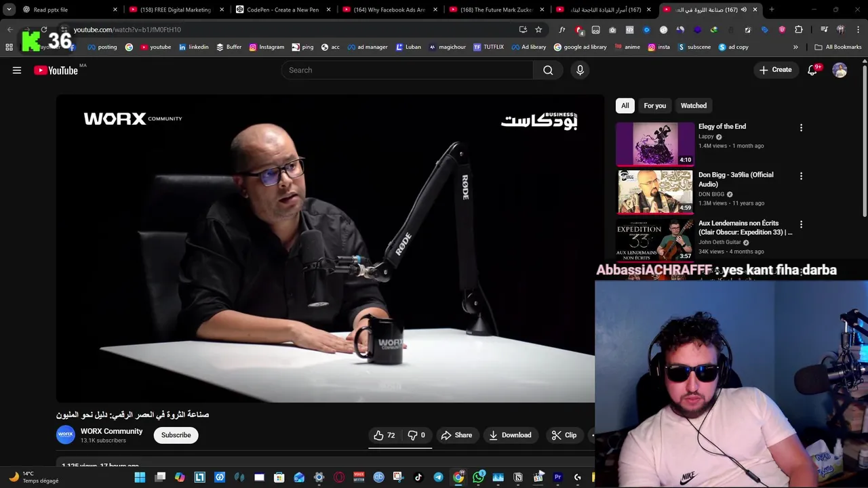The width and height of the screenshot is (868, 488).
Task: Open WhatsApp from the taskbar
Action: pyautogui.click(x=479, y=478)
